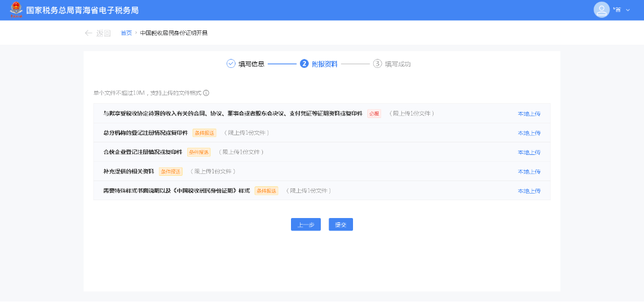The height and width of the screenshot is (308, 644).
Task: Click 本地上传 for 补充提供的相关资料 row
Action: tap(529, 172)
